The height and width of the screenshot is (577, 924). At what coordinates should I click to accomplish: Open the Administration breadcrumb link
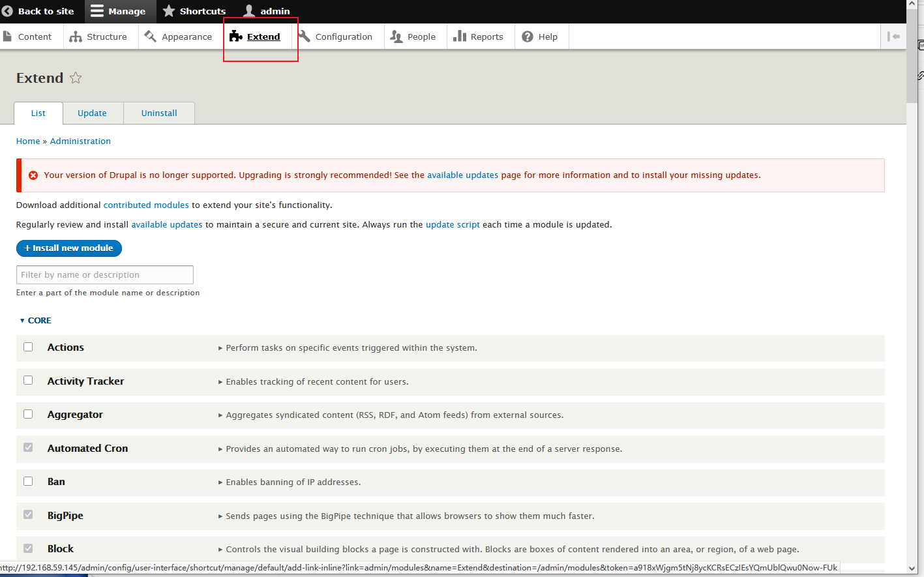(x=80, y=141)
